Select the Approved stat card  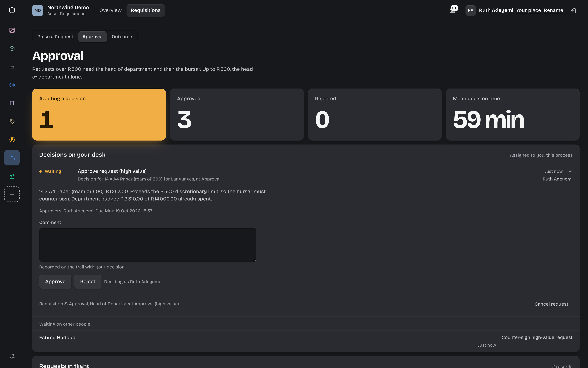pyautogui.click(x=237, y=114)
